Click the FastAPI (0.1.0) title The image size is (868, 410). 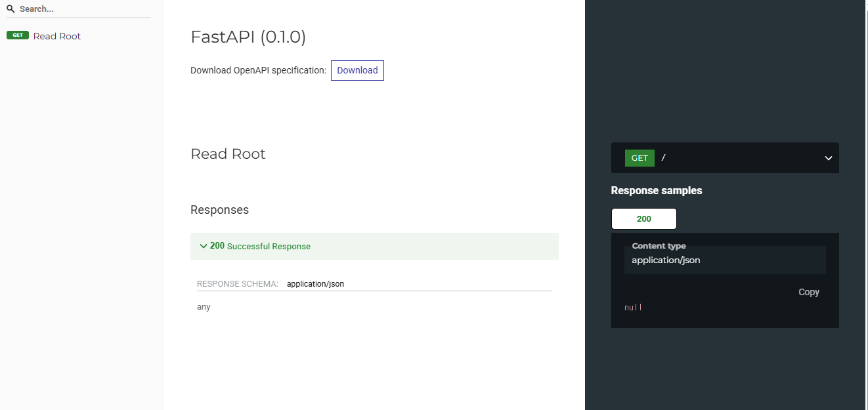[248, 37]
